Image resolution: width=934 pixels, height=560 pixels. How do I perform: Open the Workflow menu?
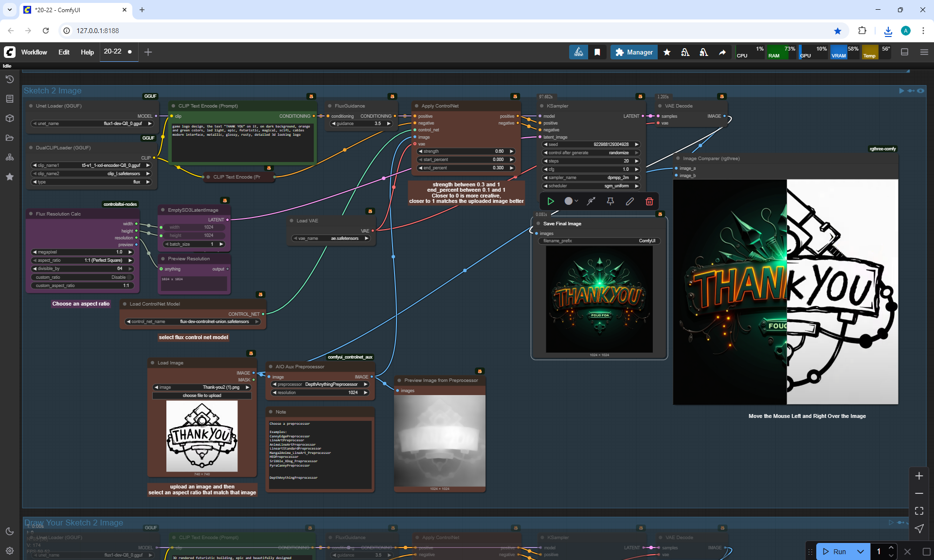(34, 52)
